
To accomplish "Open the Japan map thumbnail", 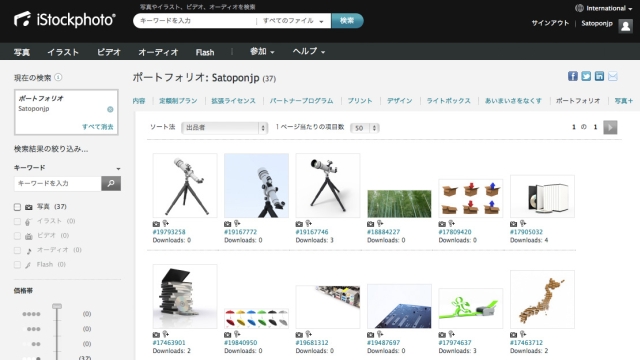I will pos(542,299).
